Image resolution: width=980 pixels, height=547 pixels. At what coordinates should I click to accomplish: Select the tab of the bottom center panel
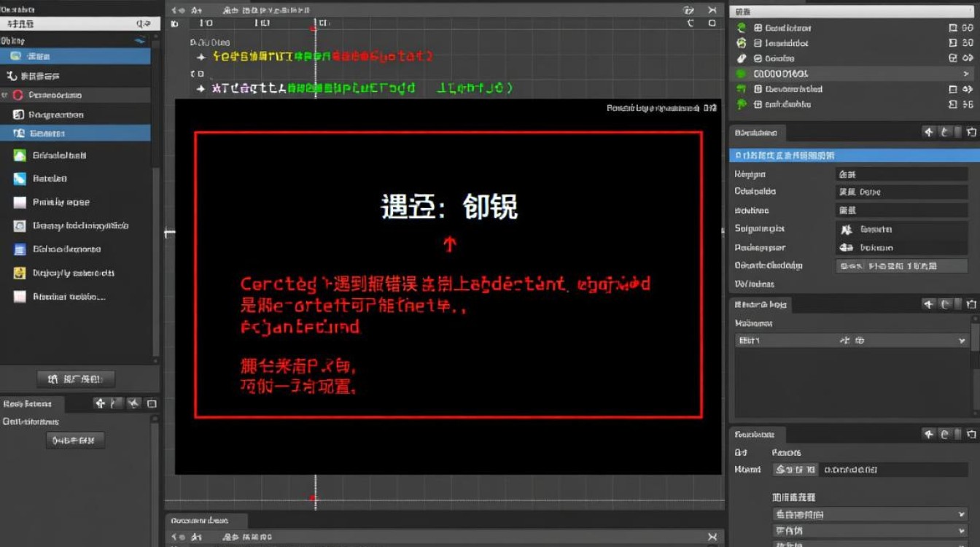tap(206, 521)
